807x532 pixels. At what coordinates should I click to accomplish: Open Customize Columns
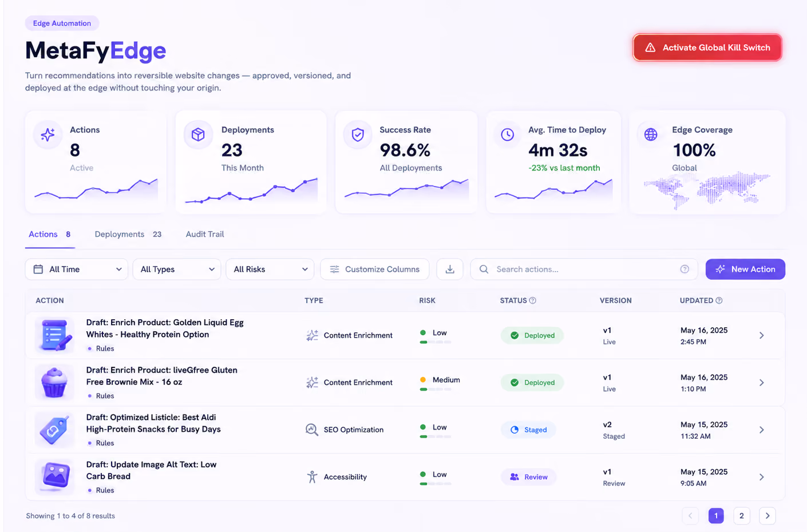coord(375,269)
